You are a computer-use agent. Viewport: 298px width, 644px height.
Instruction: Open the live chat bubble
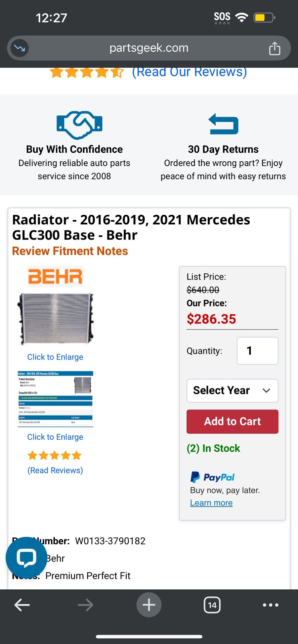click(26, 557)
